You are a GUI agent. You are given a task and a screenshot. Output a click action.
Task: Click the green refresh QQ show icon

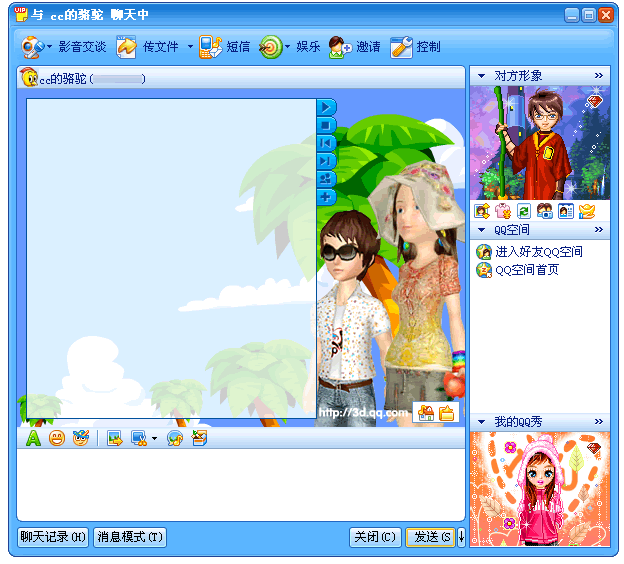tap(523, 211)
